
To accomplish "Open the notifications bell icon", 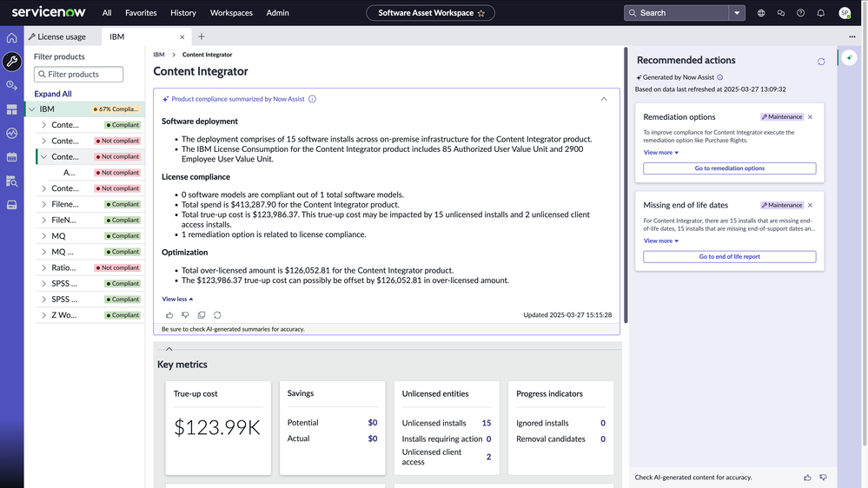I will coord(821,13).
